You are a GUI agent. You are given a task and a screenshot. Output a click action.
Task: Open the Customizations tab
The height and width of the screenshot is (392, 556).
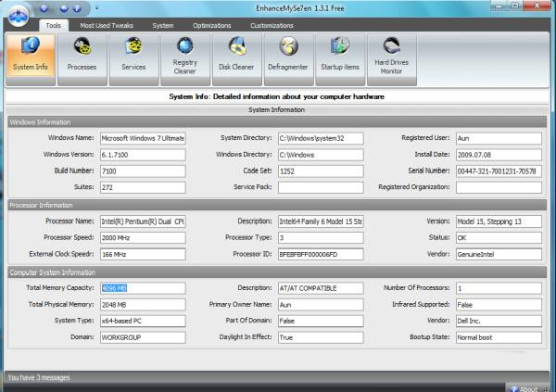(x=272, y=26)
